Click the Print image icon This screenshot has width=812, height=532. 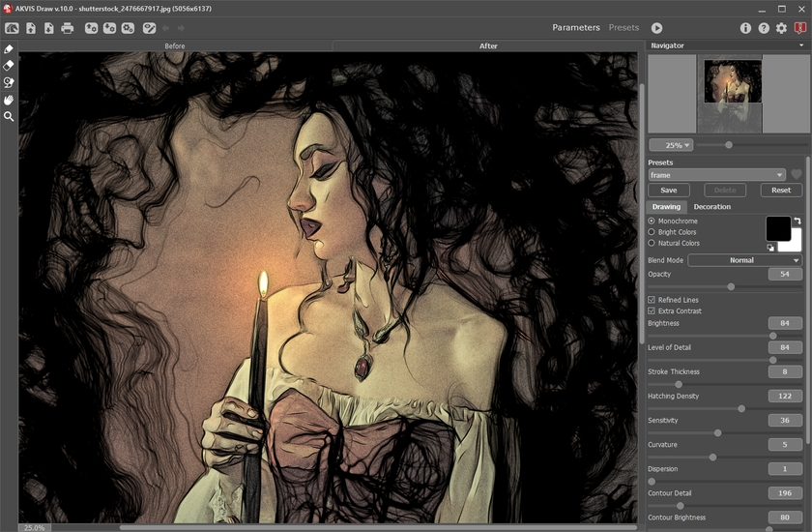(x=68, y=28)
